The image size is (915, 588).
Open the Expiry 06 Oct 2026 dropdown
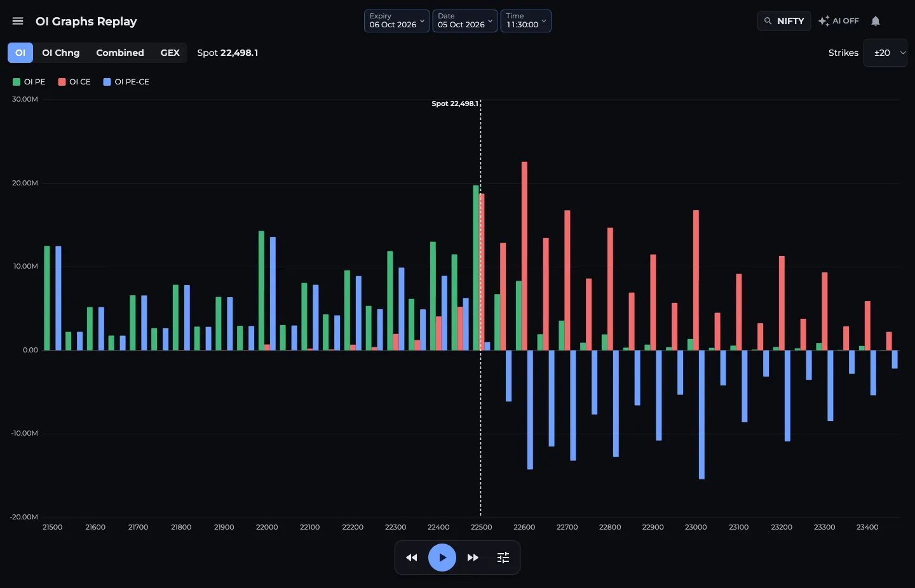point(396,21)
